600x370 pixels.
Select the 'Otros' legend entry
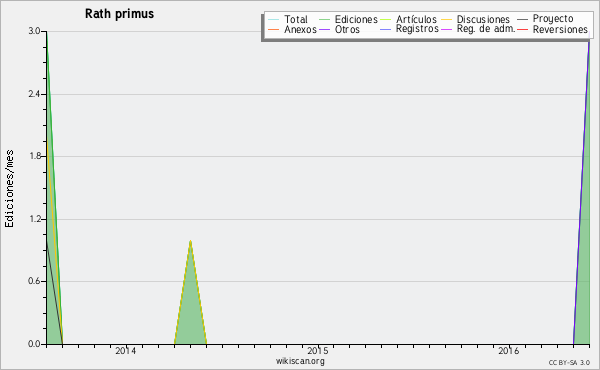pos(347,29)
